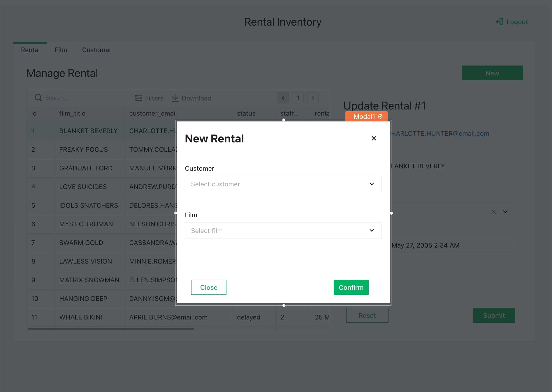Go to previous table page arrow
Screen dimensions: 552x392
(x=283, y=98)
